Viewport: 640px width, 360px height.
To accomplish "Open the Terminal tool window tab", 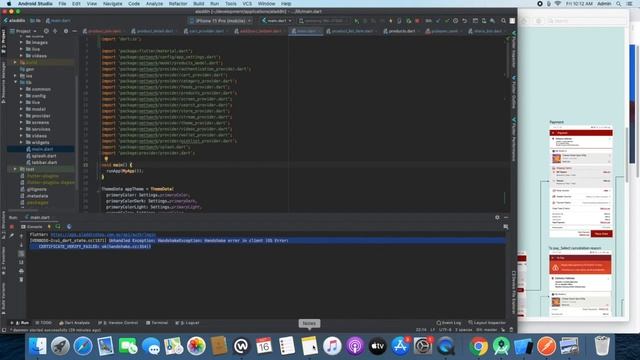I will point(157,323).
